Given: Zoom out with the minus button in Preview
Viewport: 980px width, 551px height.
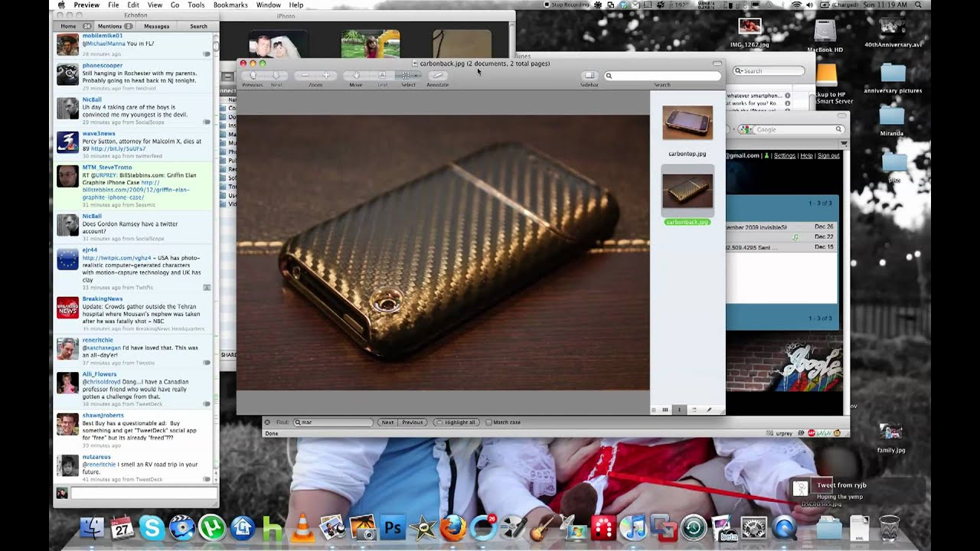Looking at the screenshot, I should tap(305, 76).
